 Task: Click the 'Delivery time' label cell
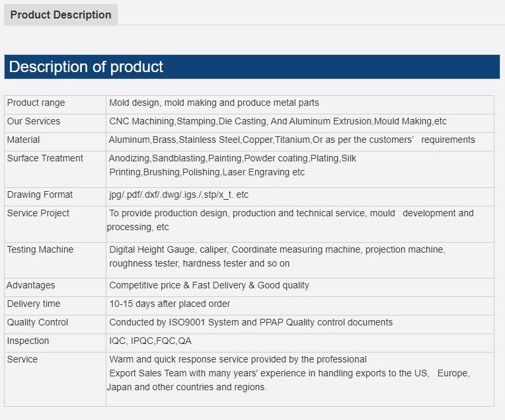pos(34,304)
